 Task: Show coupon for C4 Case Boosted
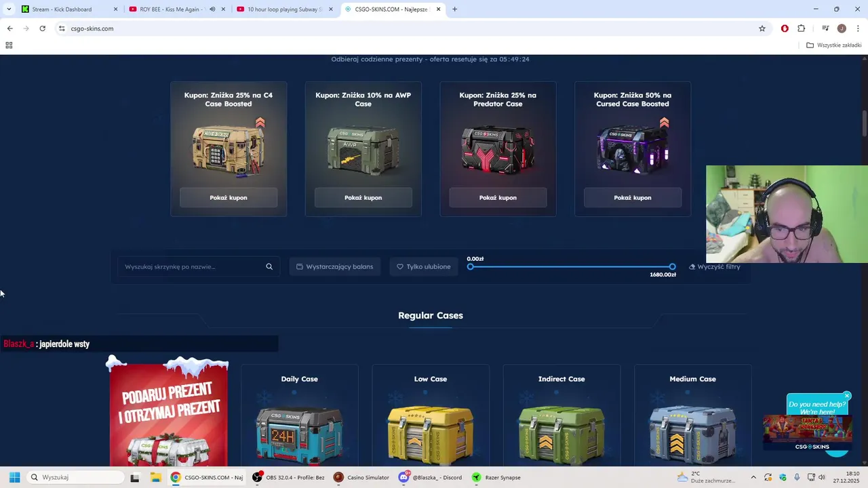(229, 198)
